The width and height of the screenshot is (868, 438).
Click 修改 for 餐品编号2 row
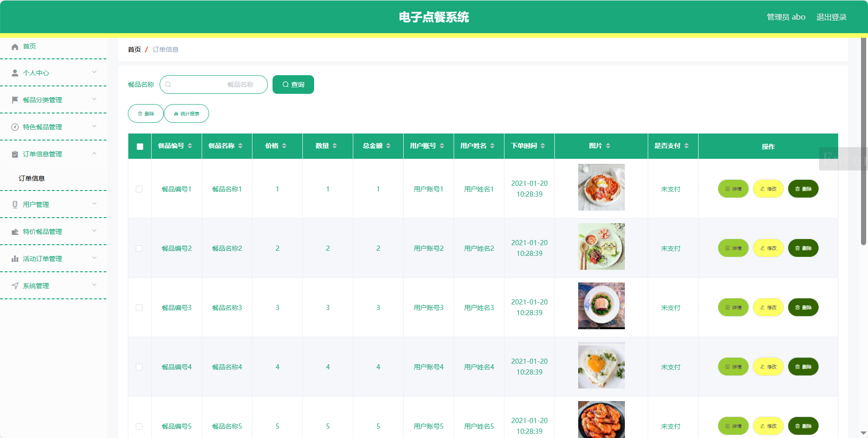768,248
